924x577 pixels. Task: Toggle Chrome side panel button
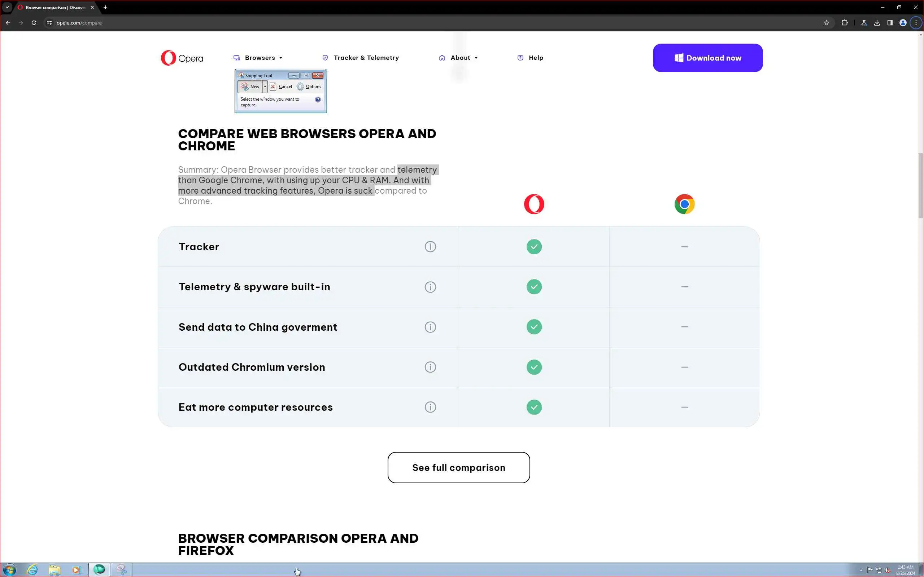click(890, 23)
